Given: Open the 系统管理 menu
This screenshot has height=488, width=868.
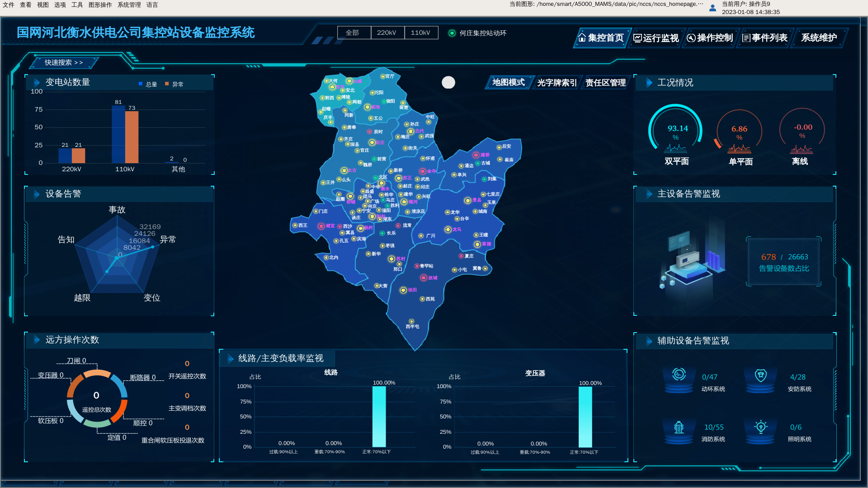Looking at the screenshot, I should (129, 5).
